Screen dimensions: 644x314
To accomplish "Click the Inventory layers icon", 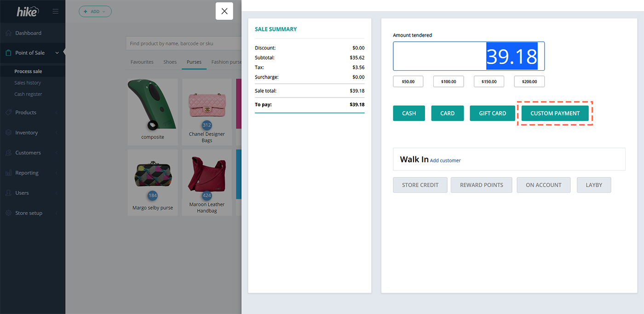I will point(8,132).
